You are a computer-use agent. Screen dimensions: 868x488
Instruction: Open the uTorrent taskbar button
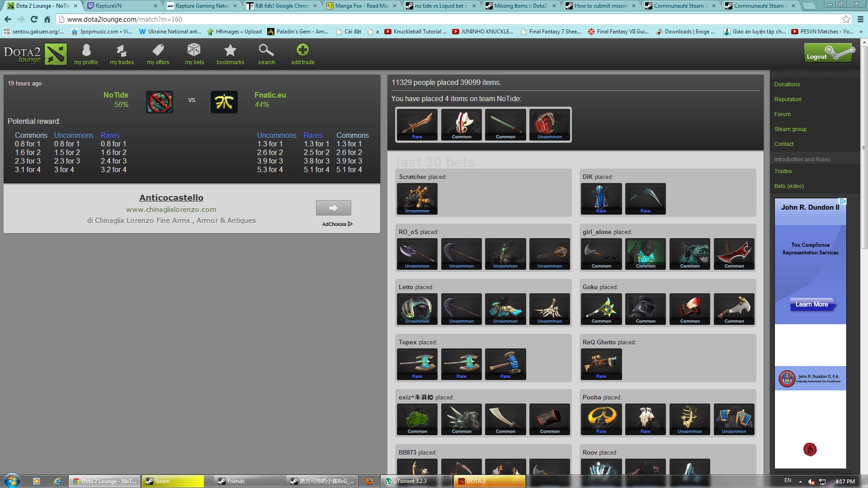pyautogui.click(x=416, y=481)
